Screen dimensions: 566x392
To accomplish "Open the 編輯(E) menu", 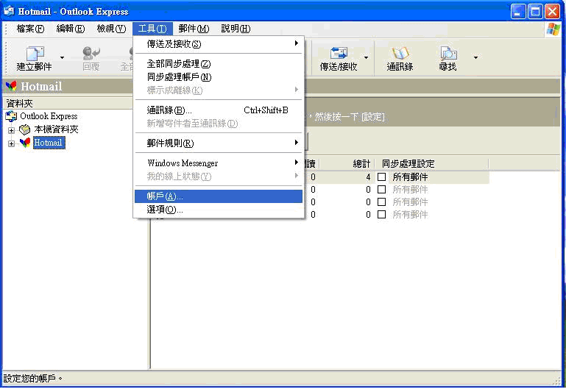I will point(71,29).
